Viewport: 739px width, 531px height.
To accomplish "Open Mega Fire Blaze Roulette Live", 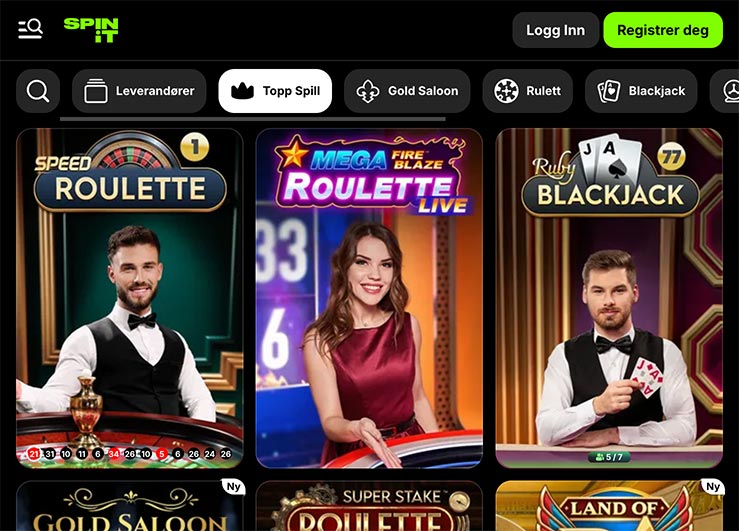I will 369,298.
